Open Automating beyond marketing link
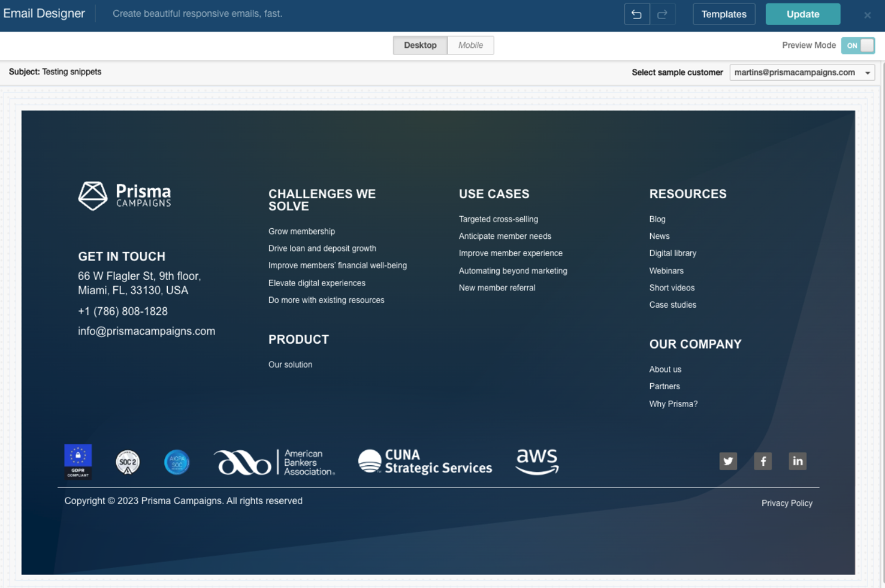Image resolution: width=885 pixels, height=588 pixels. click(x=513, y=271)
